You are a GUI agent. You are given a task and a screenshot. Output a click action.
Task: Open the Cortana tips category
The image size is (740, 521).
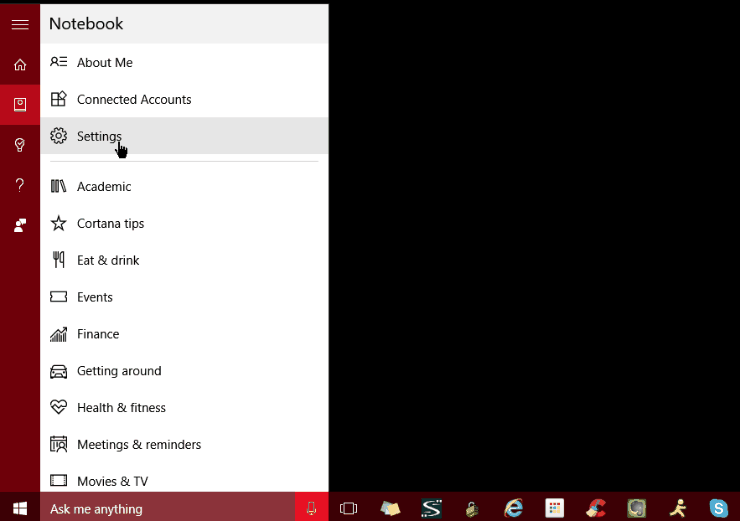(184, 223)
